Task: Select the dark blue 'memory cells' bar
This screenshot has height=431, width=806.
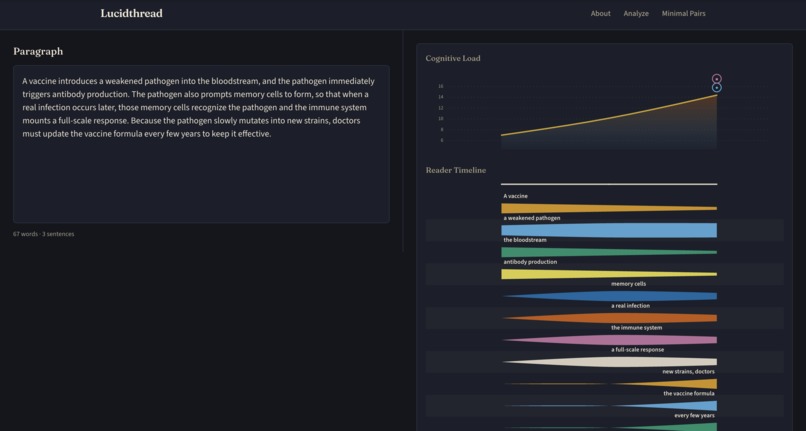Action: click(x=609, y=296)
